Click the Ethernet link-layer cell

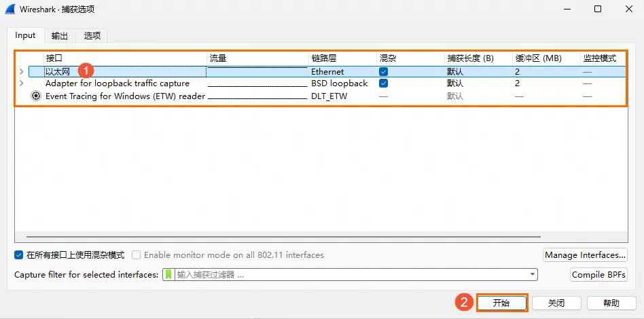point(327,71)
